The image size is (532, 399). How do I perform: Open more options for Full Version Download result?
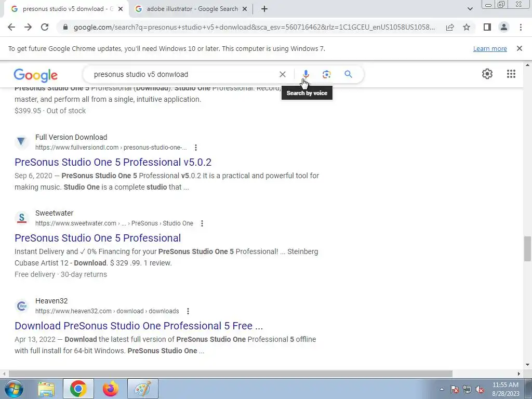pos(196,148)
